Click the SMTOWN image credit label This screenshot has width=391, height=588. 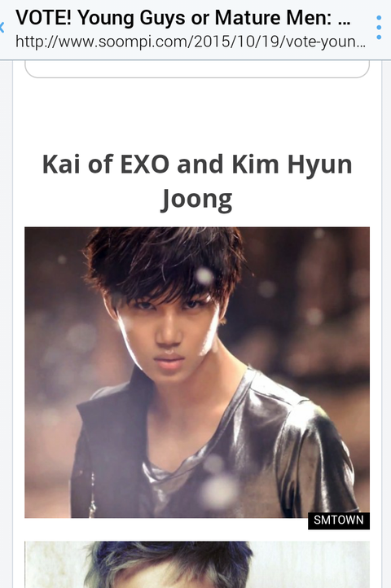click(339, 520)
